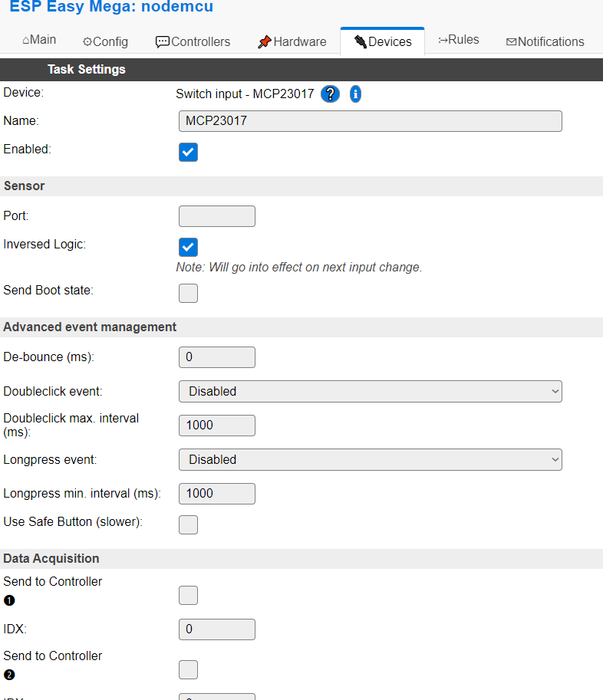Screen dimensions: 603x700
Task: Open the blue info icon beside MCP23017
Action: [x=355, y=94]
